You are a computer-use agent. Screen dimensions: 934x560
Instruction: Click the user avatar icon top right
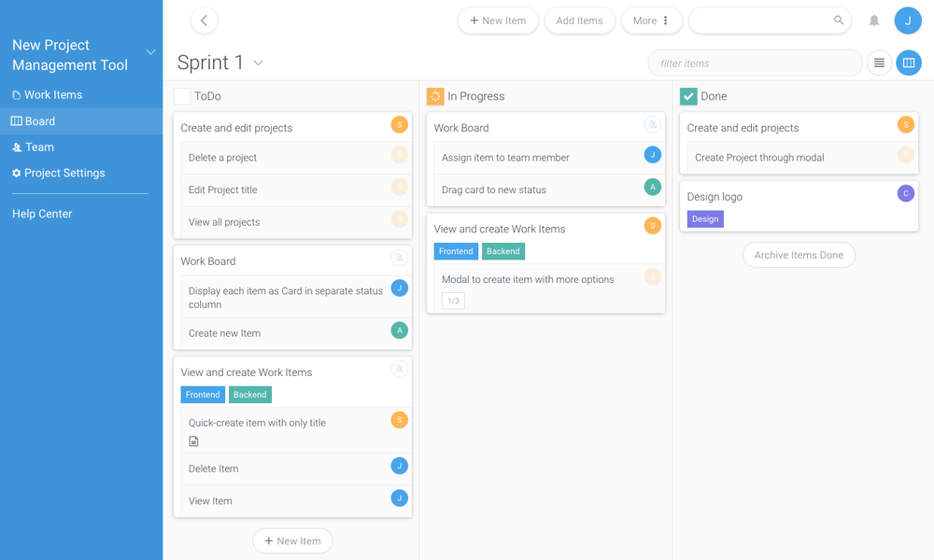[x=908, y=20]
